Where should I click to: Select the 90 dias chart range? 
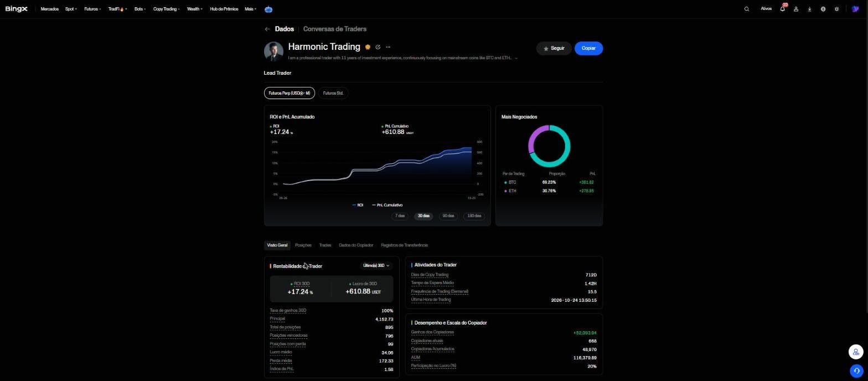(448, 216)
